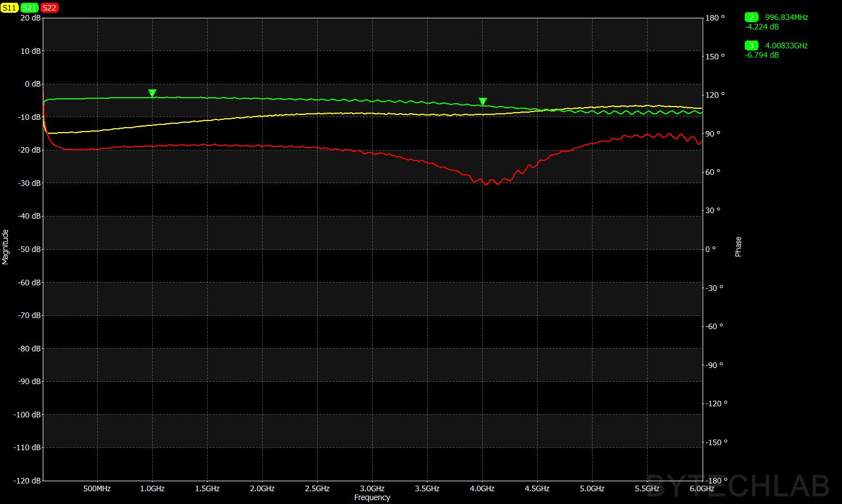Click the Phase axis title
Screen dimensions: 842x504
click(738, 246)
